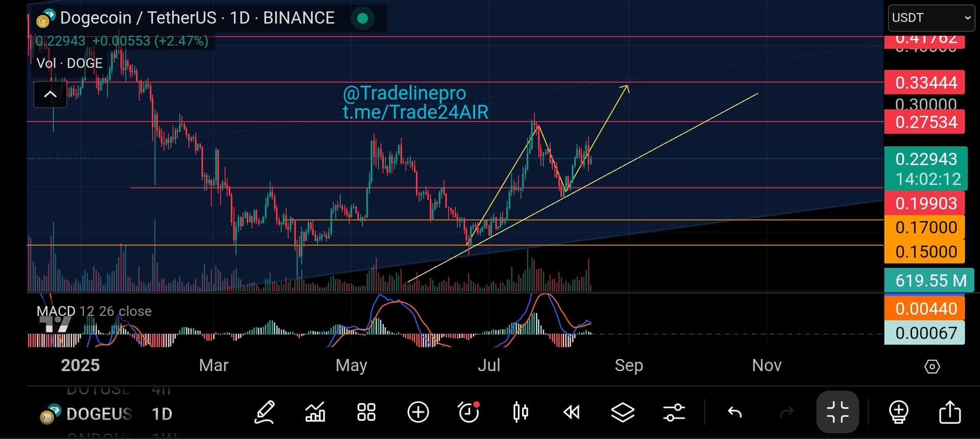Tap the Mar label on time axis
The height and width of the screenshot is (439, 980).
(x=213, y=365)
